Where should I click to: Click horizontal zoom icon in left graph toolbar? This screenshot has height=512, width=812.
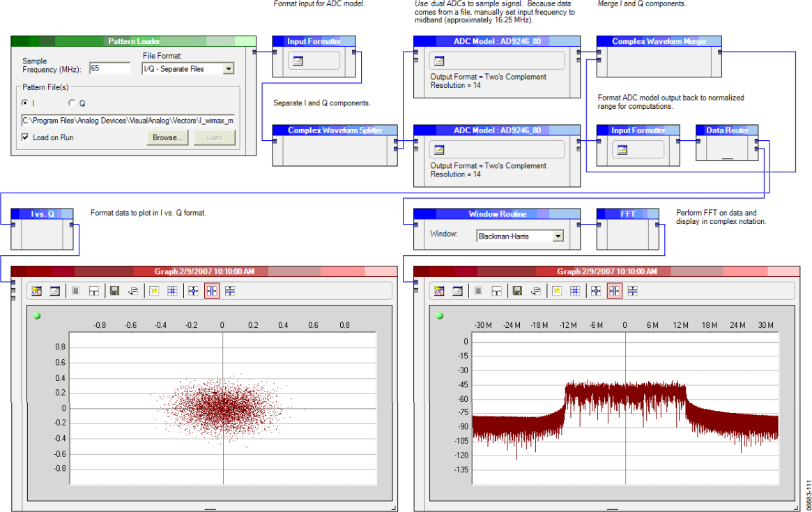point(212,291)
